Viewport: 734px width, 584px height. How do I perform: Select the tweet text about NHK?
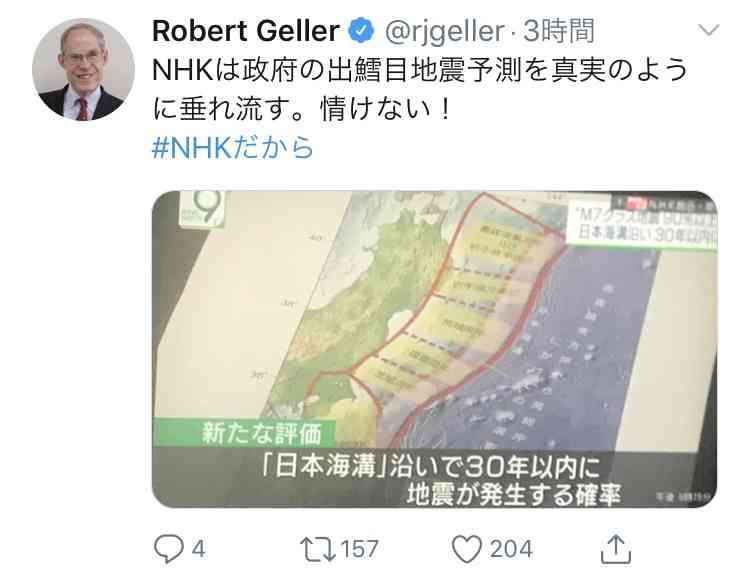(420, 89)
